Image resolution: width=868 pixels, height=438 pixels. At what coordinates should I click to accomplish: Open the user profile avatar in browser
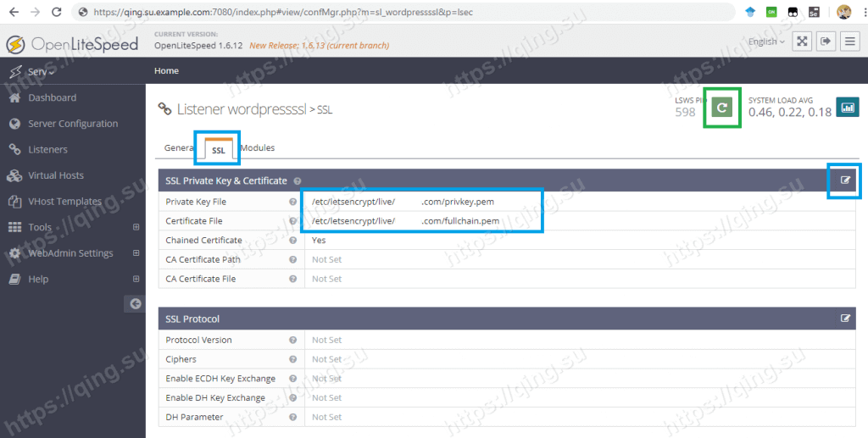pos(843,12)
